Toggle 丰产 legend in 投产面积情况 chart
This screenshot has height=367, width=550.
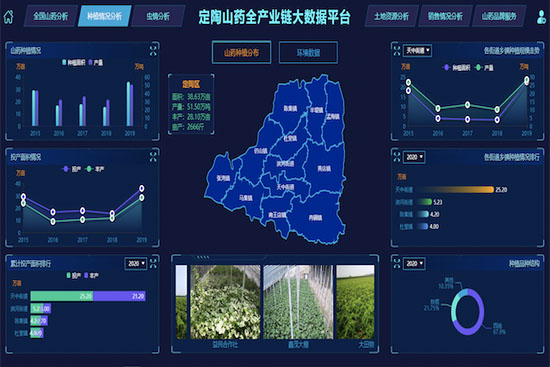click(x=95, y=169)
